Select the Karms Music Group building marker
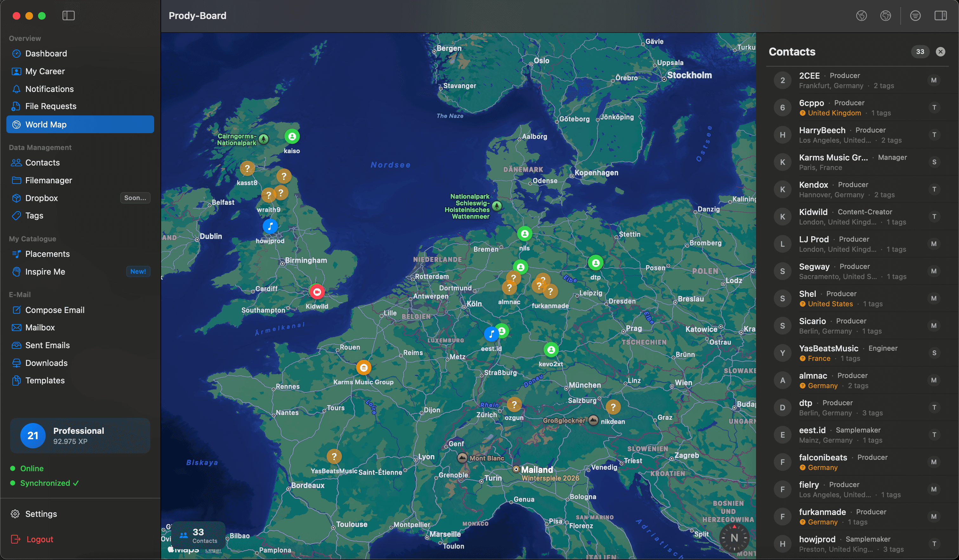The height and width of the screenshot is (560, 959). (363, 367)
